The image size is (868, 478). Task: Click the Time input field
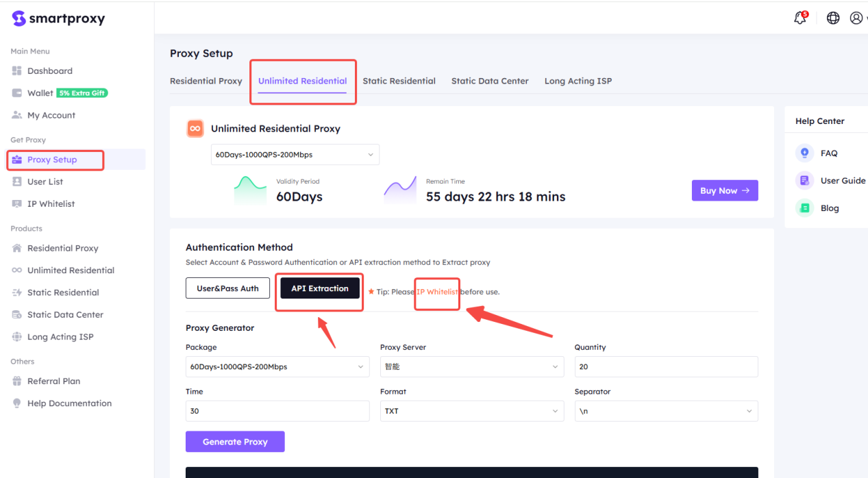coord(277,411)
